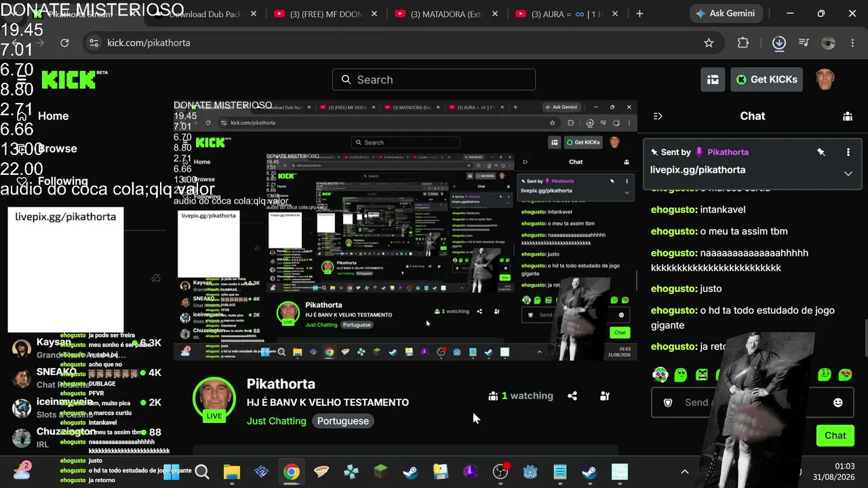Click the Send message chat input
The image size is (868, 488).
753,403
